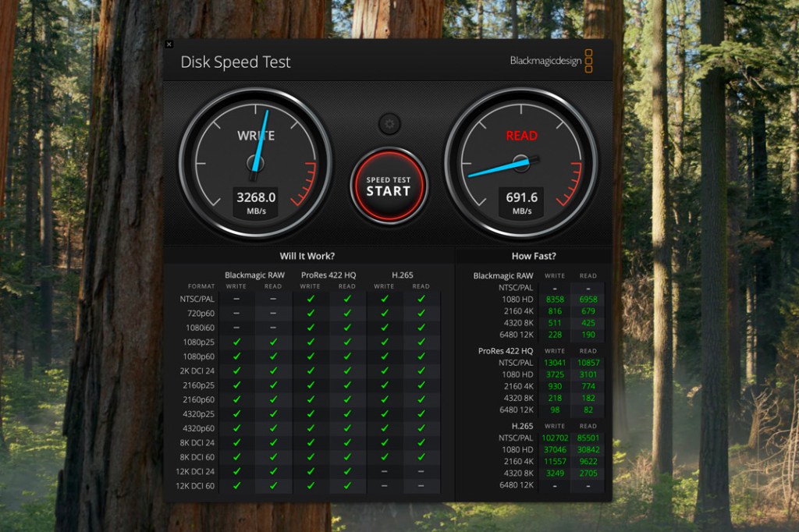Click the 1080p25 format row label
Screen dimensions: 799x532
pos(199,342)
